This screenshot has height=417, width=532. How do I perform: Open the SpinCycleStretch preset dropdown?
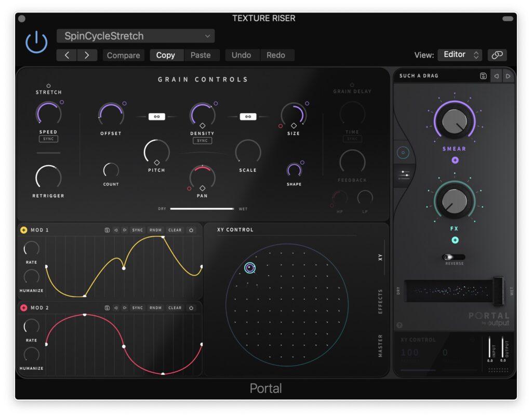[x=136, y=36]
